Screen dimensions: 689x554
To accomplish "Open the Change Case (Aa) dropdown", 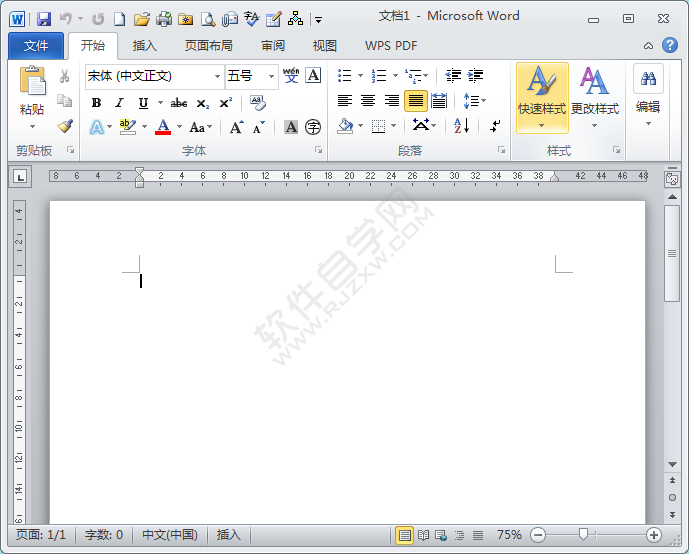I will 200,127.
